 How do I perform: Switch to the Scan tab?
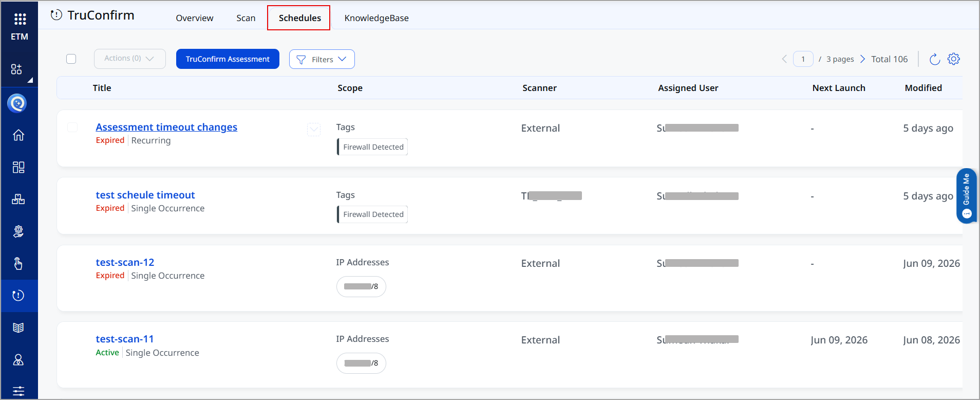click(x=246, y=18)
